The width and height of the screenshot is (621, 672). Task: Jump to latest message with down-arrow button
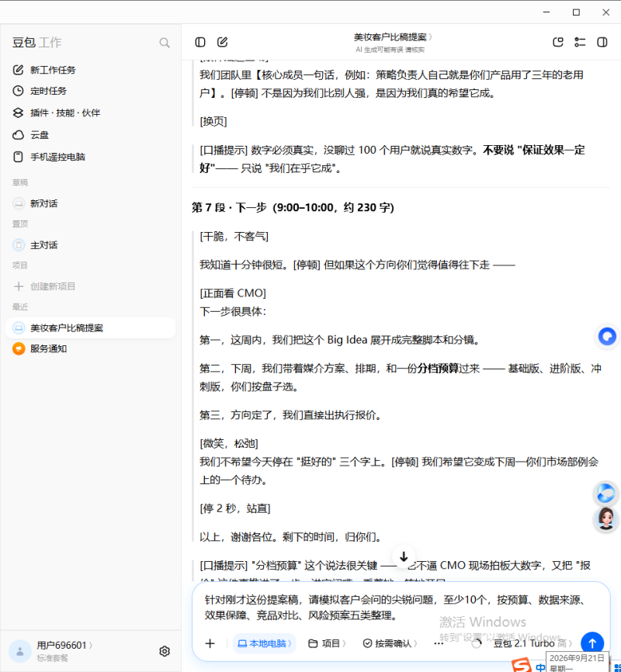click(404, 556)
